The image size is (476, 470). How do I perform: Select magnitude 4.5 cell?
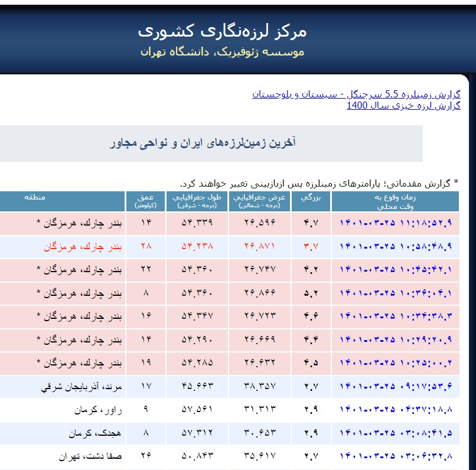[x=311, y=363]
